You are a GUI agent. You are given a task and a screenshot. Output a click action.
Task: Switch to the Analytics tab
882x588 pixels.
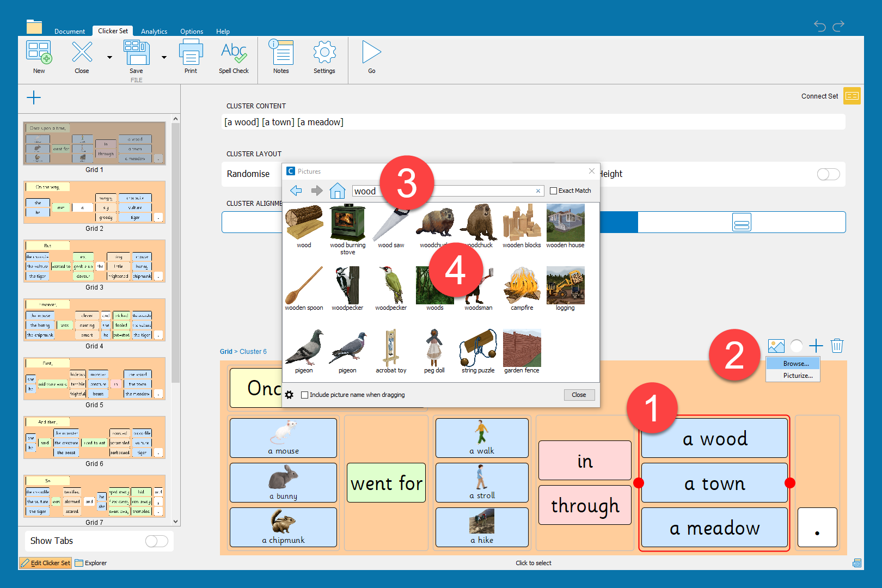tap(154, 32)
